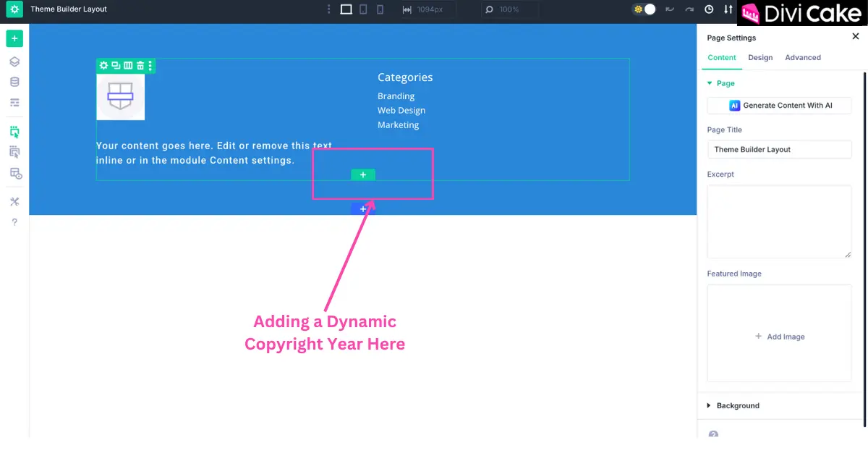Click the zoom magnifier icon

click(x=489, y=9)
